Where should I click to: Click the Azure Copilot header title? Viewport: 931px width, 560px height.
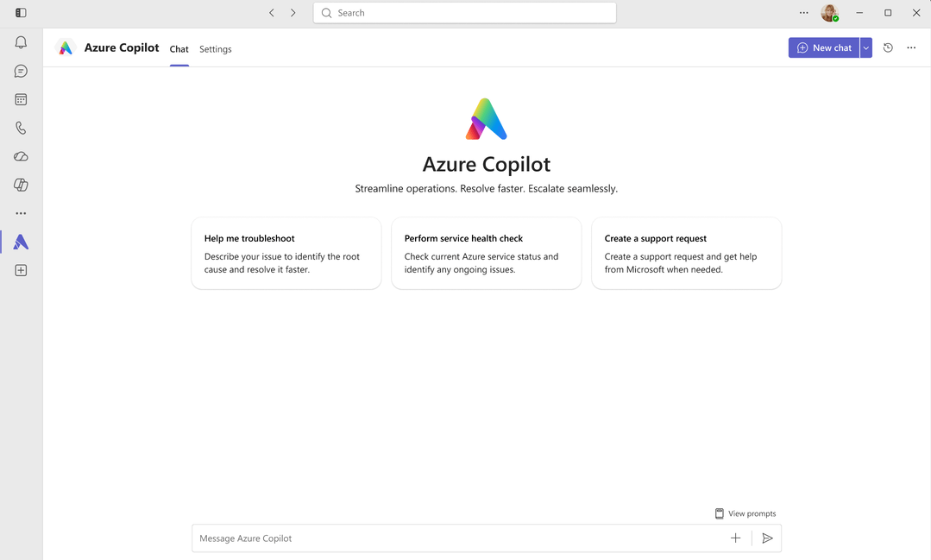click(x=122, y=47)
